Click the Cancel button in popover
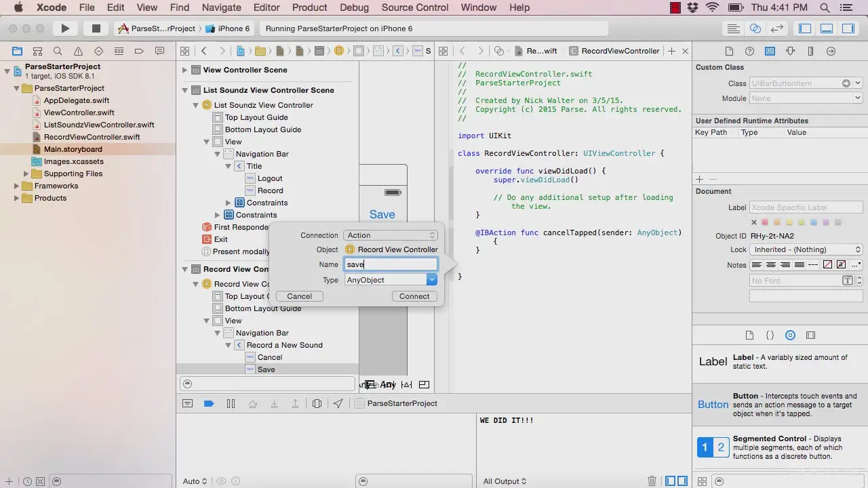 click(x=299, y=296)
